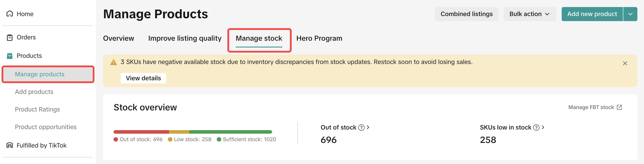Go to the Hero Program tab
644x164 pixels.
tap(319, 38)
